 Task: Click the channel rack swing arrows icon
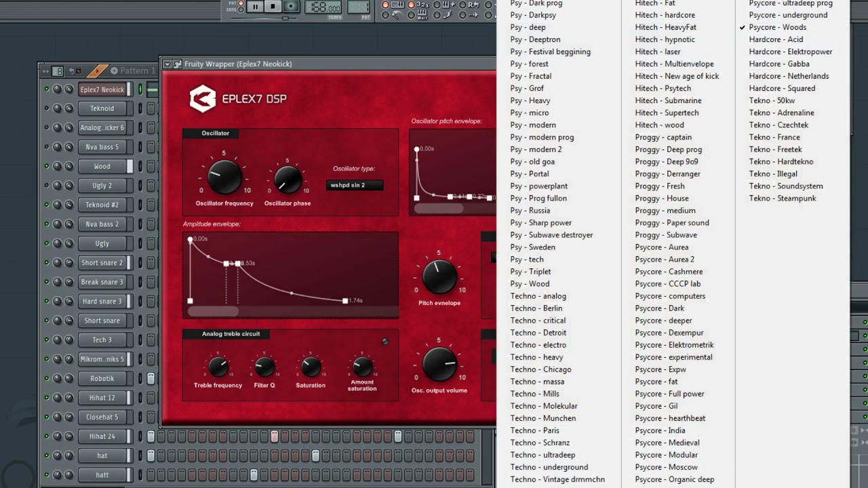click(45, 70)
